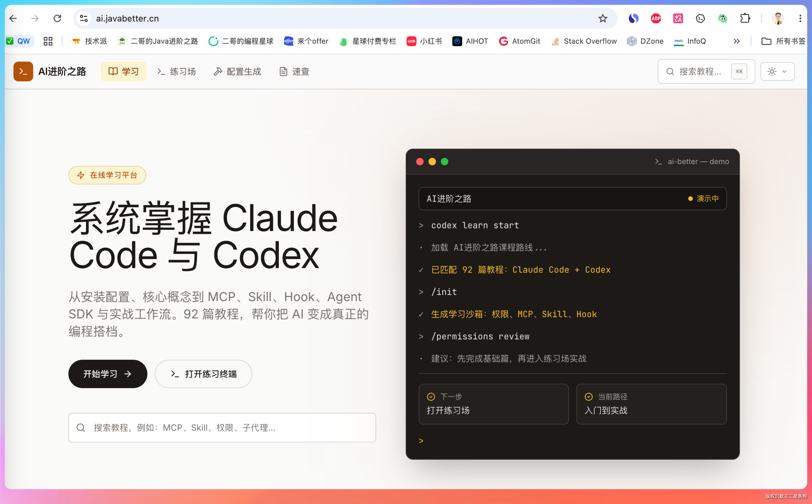Bookmark this page with the star icon
The width and height of the screenshot is (812, 504).
coord(602,18)
